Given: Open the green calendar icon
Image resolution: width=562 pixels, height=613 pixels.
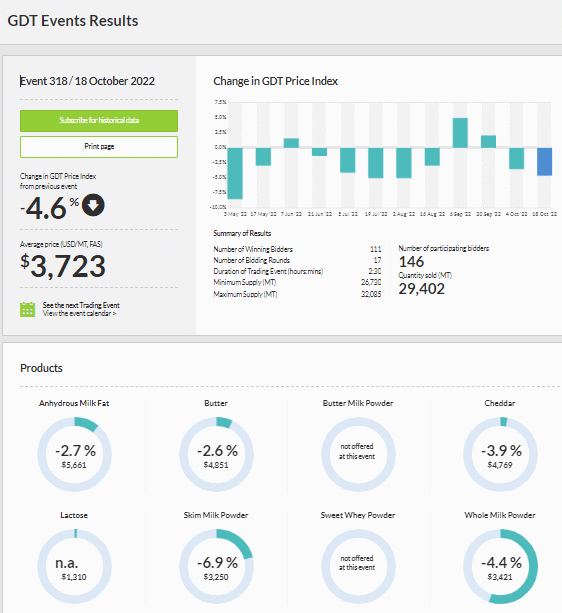Looking at the screenshot, I should coord(27,309).
